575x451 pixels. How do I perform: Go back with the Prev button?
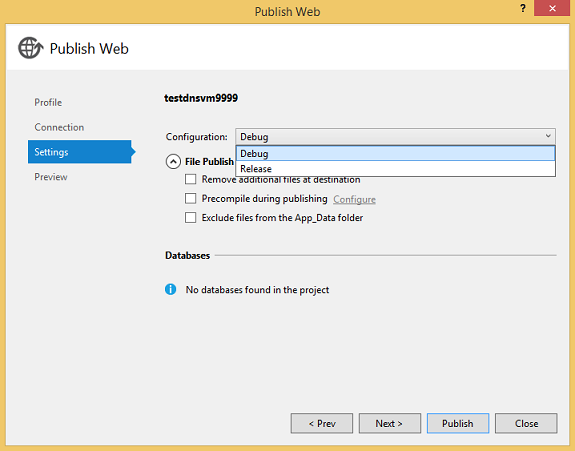coord(322,424)
